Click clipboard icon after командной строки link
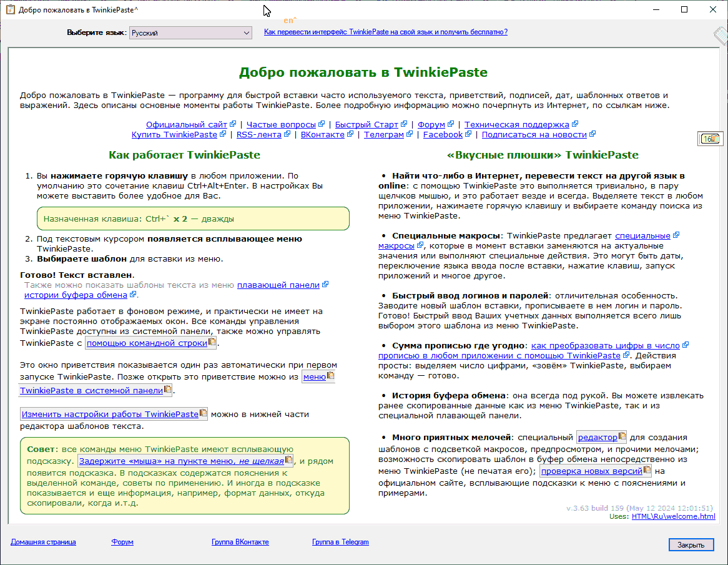Screen dimensions: 728x565 (212, 341)
